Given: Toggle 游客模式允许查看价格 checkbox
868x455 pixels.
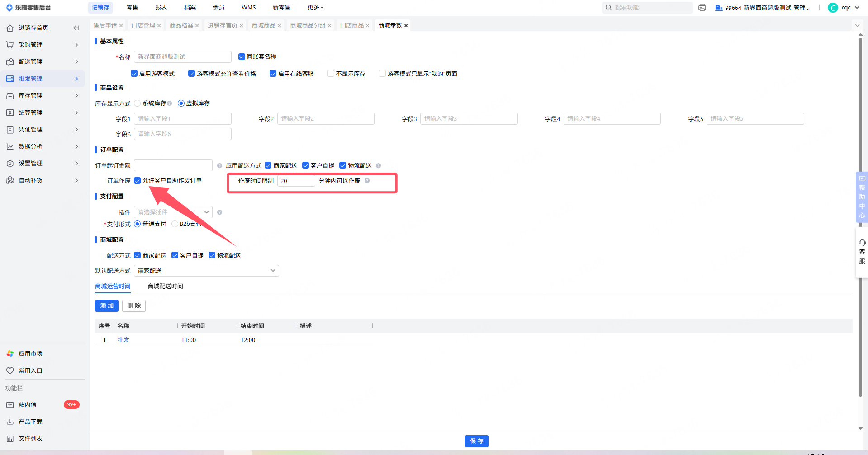Looking at the screenshot, I should (191, 74).
